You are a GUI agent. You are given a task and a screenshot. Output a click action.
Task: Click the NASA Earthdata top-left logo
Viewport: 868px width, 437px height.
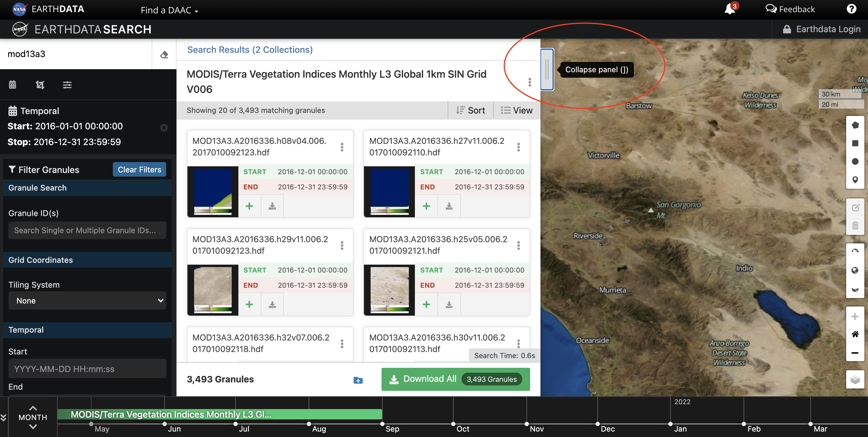click(48, 9)
